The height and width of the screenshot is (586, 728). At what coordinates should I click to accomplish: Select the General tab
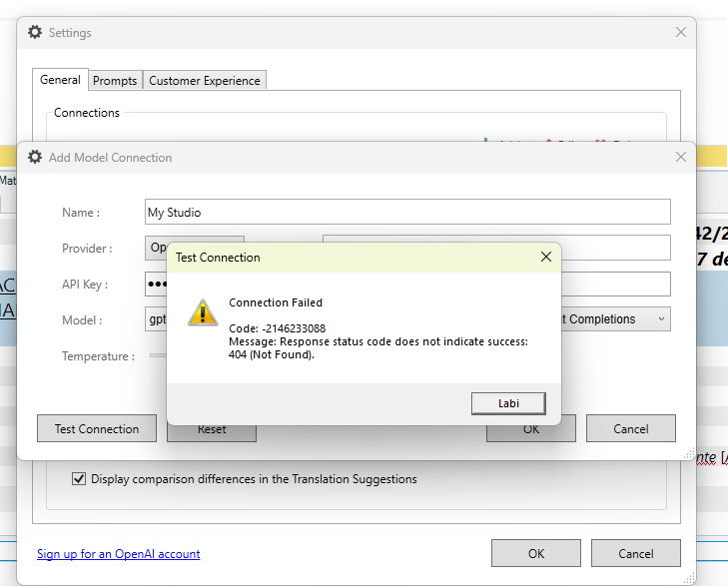[60, 80]
